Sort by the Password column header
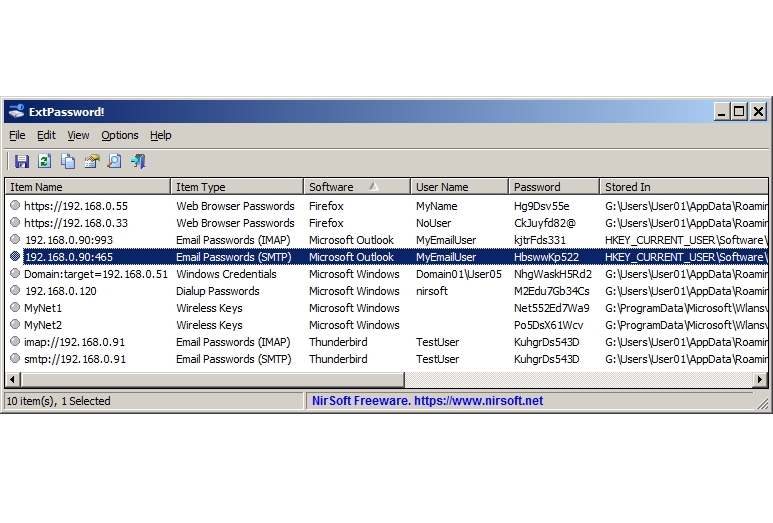The width and height of the screenshot is (773, 523). tap(554, 187)
